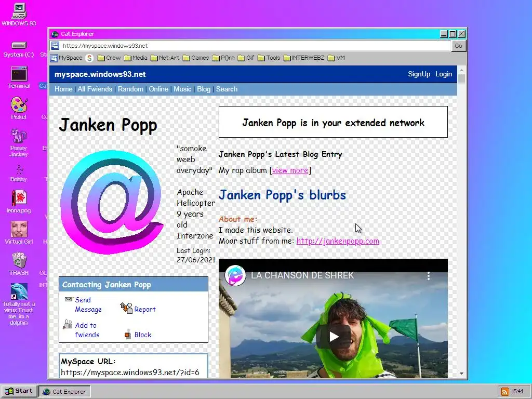
Task: Click the vertical scrollbar thumb
Action: point(461,79)
